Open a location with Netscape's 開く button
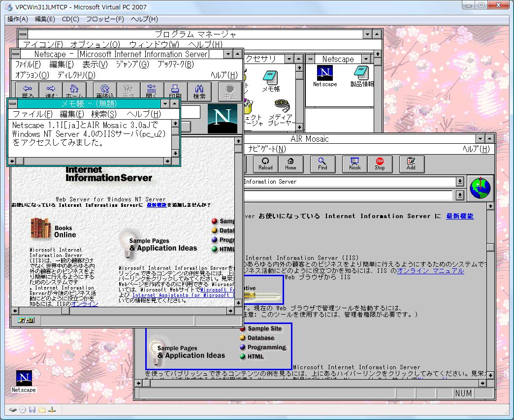Image resolution: width=514 pixels, height=420 pixels. pyautogui.click(x=152, y=91)
